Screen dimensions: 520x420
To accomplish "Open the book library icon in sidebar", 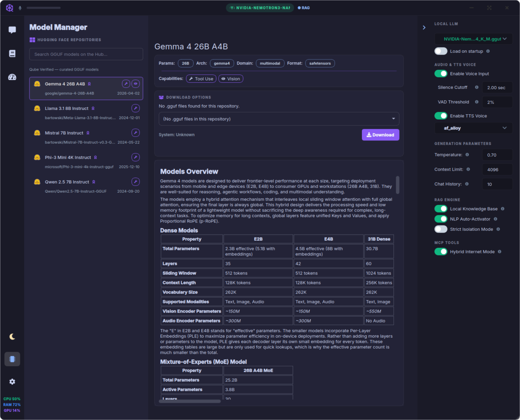I will tap(12, 54).
